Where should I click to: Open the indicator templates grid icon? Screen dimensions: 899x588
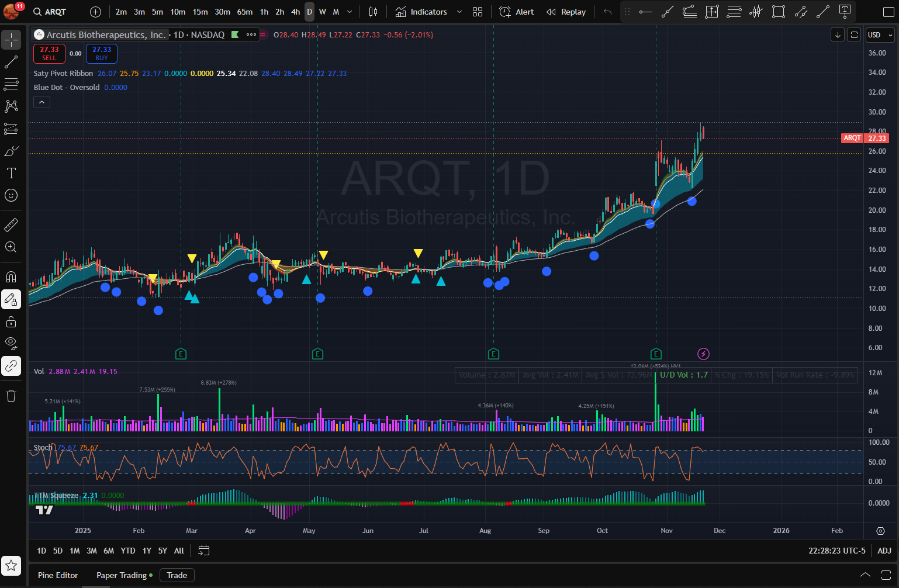(x=478, y=12)
